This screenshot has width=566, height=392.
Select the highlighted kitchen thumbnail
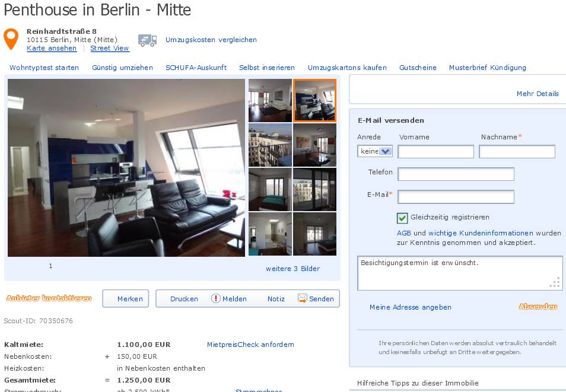click(315, 100)
